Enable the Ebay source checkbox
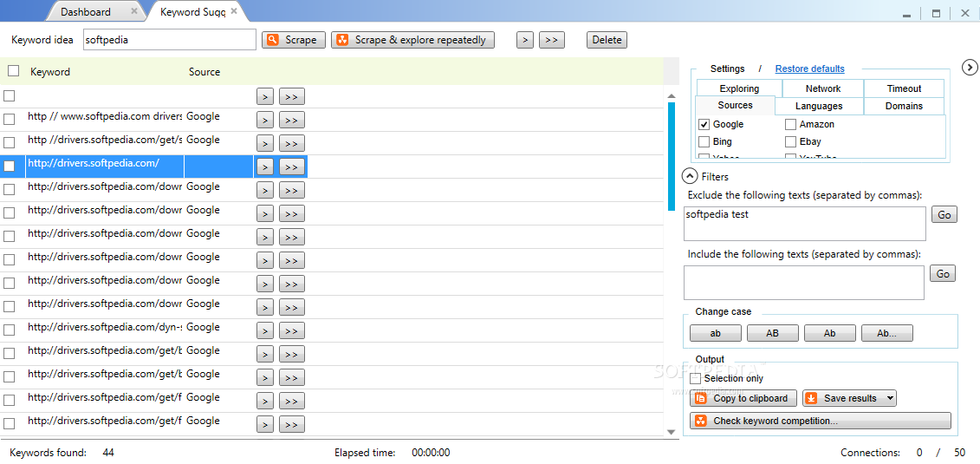 [x=790, y=142]
